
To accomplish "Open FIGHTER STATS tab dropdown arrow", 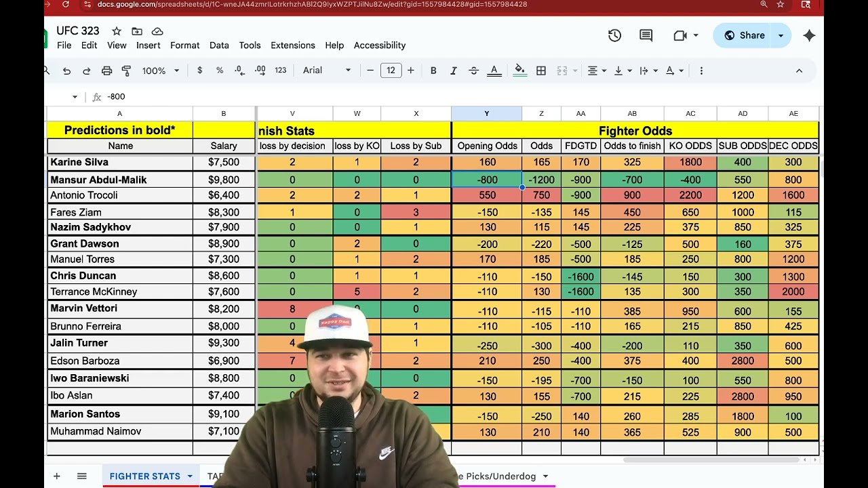I will coord(190,476).
